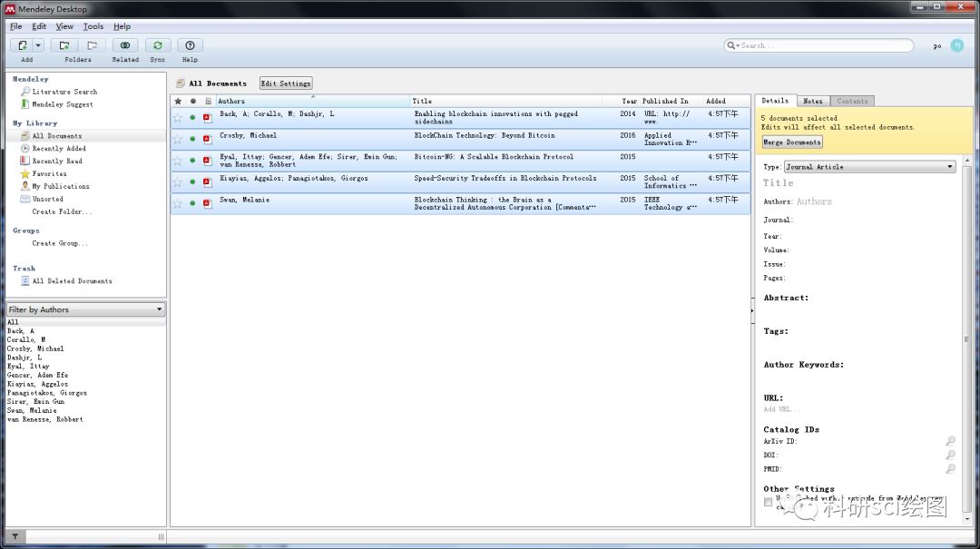Click the Edit Settings button
This screenshot has width=980, height=549.
coord(286,83)
